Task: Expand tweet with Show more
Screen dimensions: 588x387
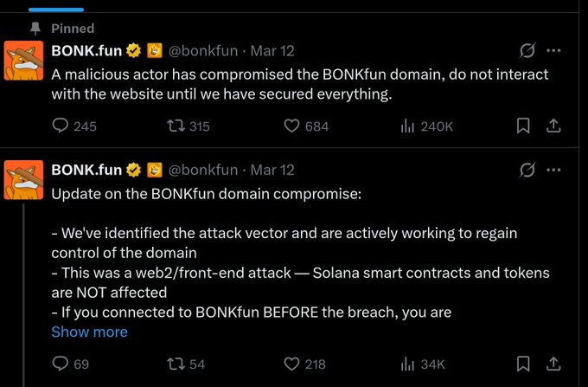Action: pos(89,332)
